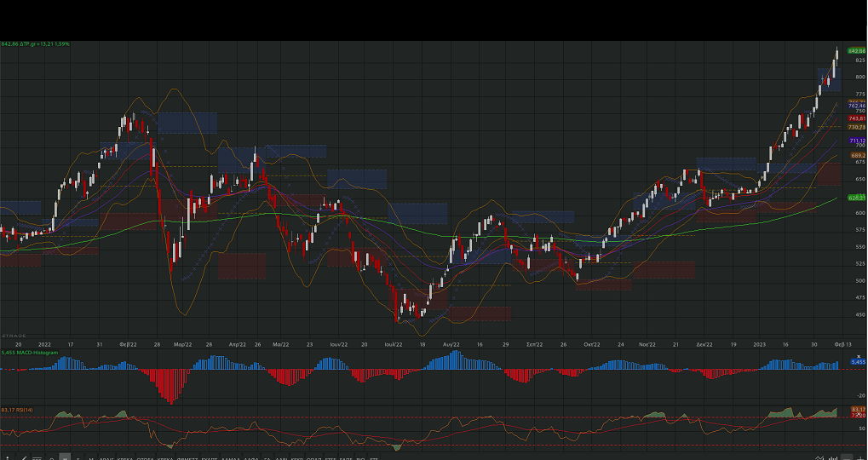Click the 762,46 price tag

click(x=857, y=106)
